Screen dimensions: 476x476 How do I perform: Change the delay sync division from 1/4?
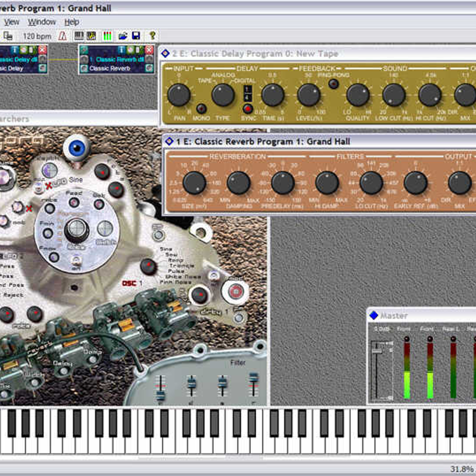coord(248,93)
